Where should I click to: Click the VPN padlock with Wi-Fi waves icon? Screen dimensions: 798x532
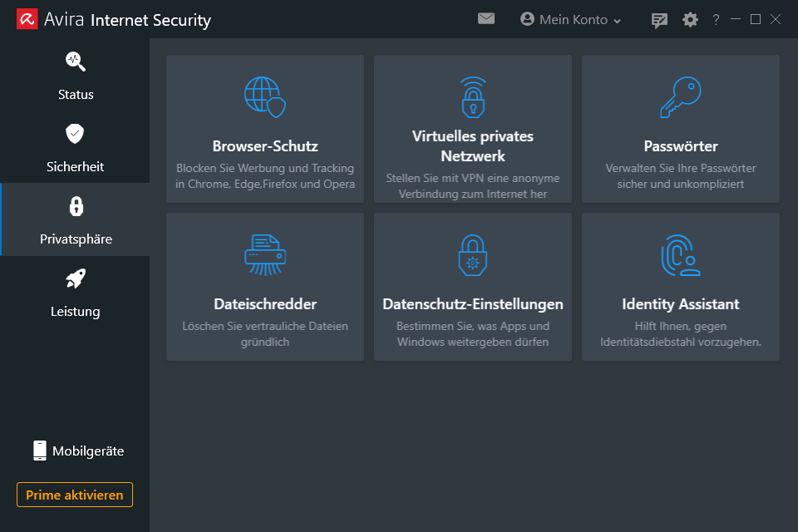click(473, 97)
